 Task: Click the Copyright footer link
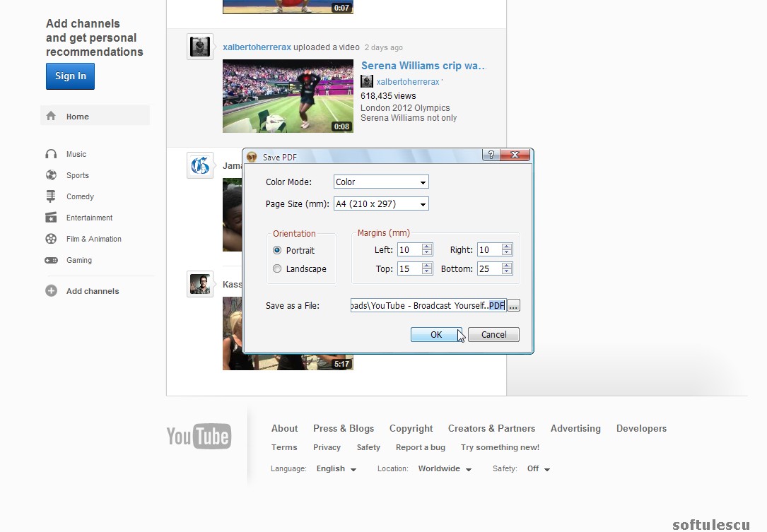pos(411,428)
